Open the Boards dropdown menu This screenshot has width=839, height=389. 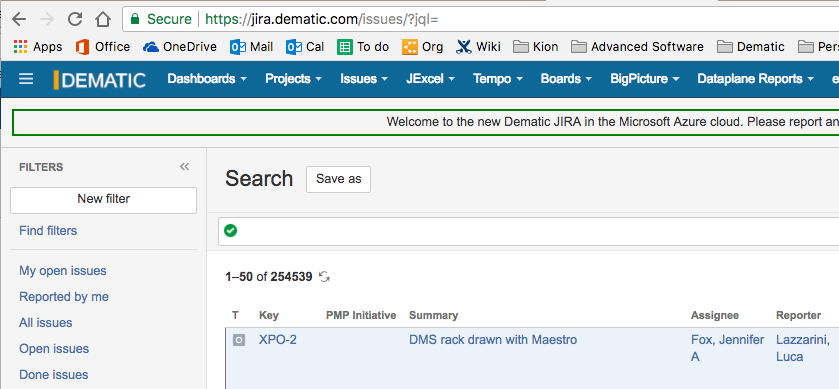(x=566, y=79)
